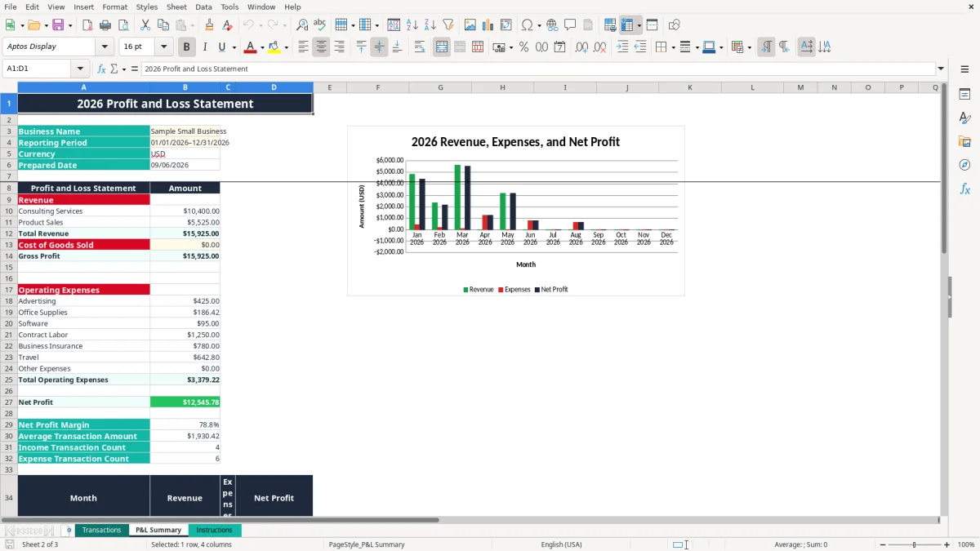The width and height of the screenshot is (980, 551).
Task: Click the formula input line
Action: (538, 69)
